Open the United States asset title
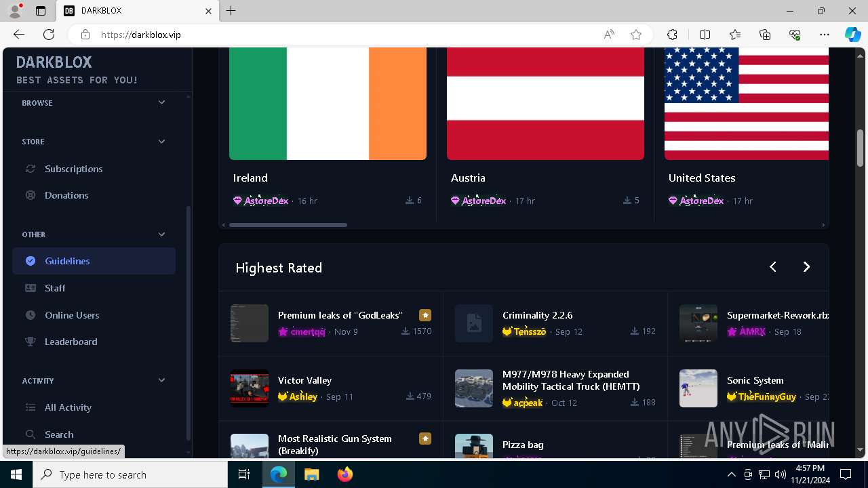 [x=702, y=178]
